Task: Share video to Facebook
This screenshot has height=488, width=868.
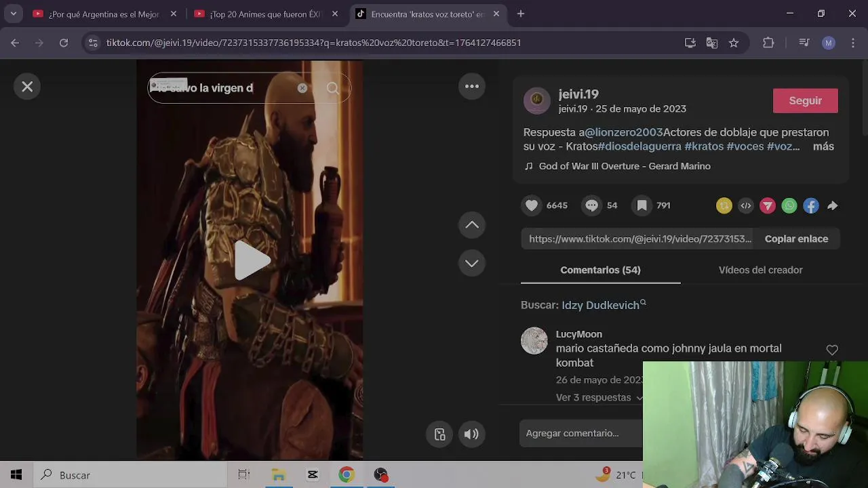Action: coord(811,206)
